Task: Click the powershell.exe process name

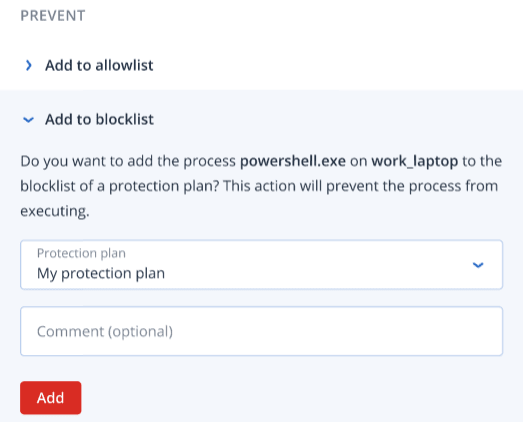Action: pos(293,161)
